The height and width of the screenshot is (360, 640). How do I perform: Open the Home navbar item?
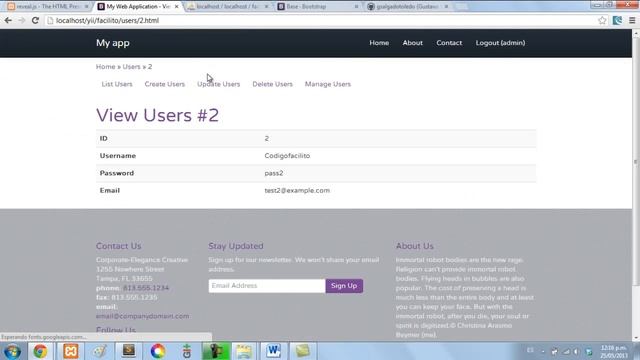(x=379, y=43)
